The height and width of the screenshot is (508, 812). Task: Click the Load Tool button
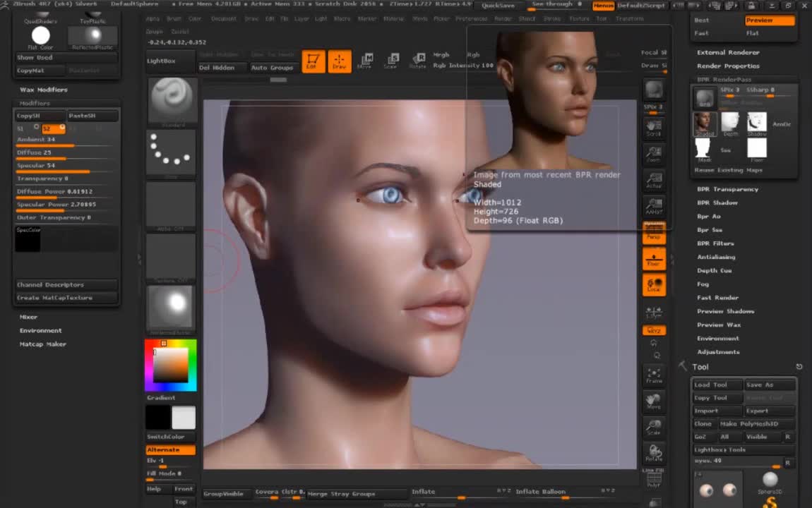point(717,385)
